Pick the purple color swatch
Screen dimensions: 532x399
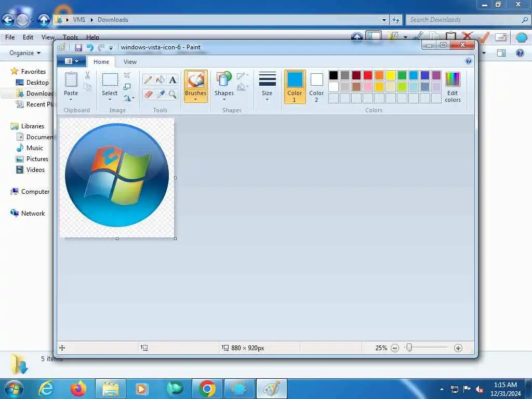point(436,75)
